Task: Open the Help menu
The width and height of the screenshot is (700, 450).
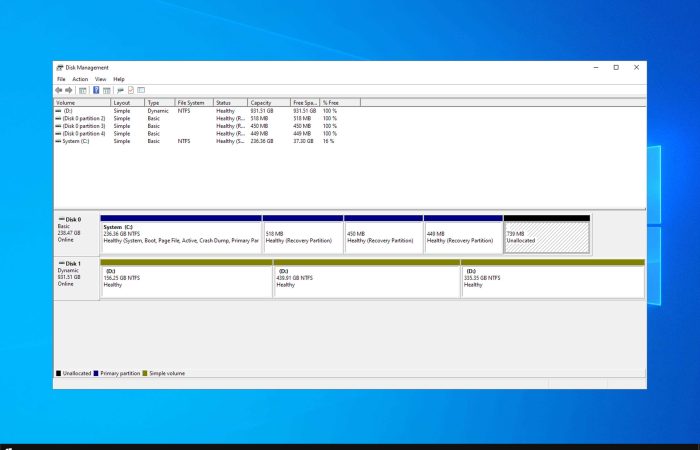Action: 119,79
